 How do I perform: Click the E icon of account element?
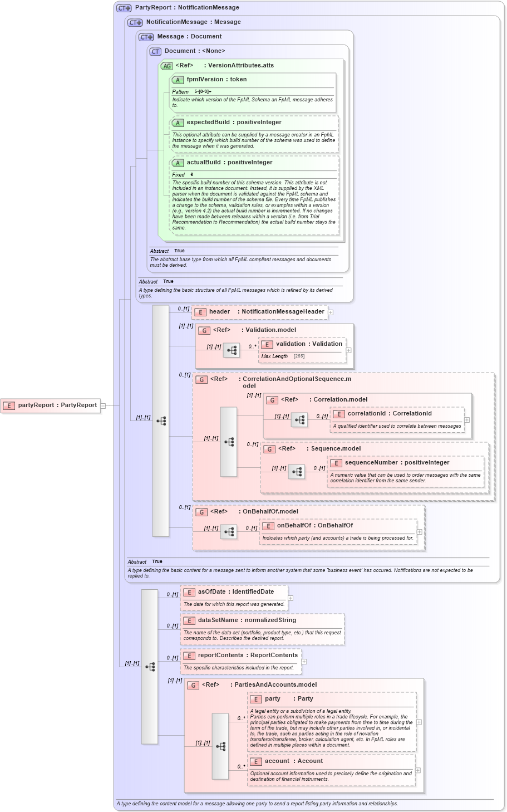255,761
